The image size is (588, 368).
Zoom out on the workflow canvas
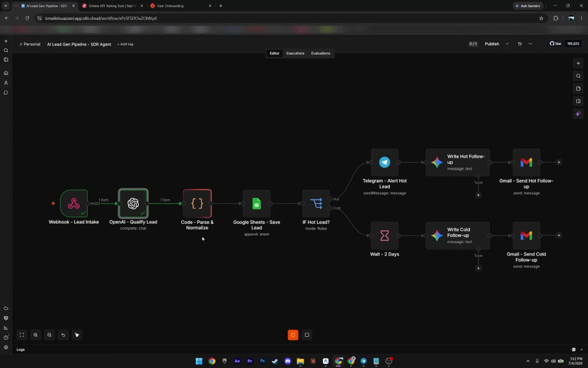coord(49,335)
